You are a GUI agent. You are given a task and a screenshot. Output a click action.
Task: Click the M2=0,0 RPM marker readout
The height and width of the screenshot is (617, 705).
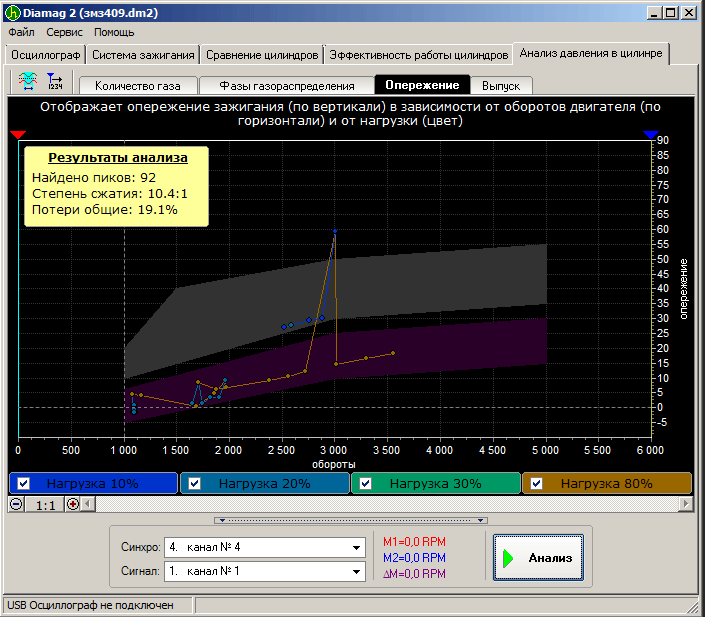(x=414, y=558)
